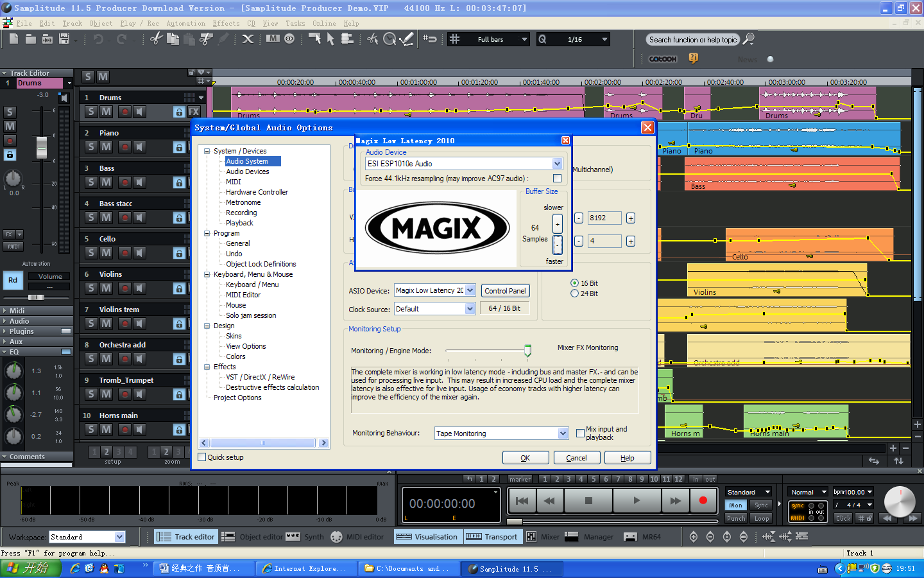Click the Undo arrow icon
This screenshot has width=924, height=578.
pos(98,39)
